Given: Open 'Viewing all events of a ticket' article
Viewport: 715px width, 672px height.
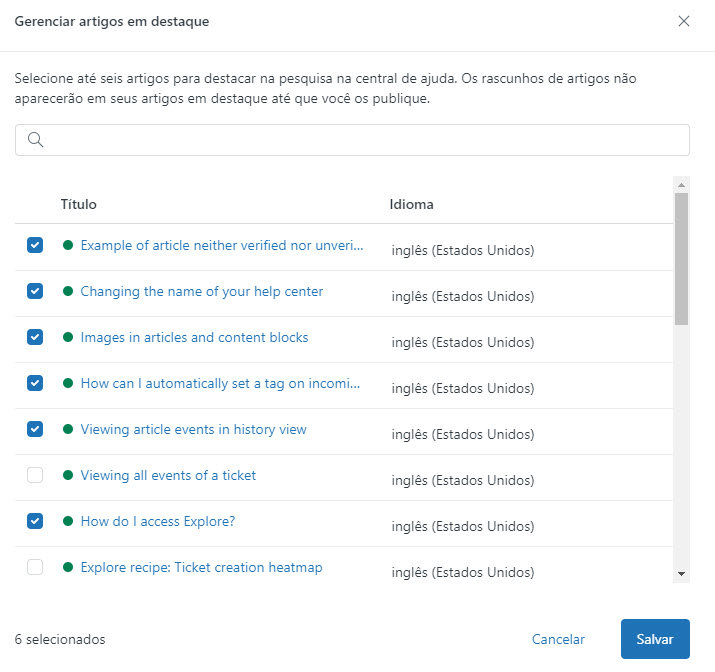Looking at the screenshot, I should tap(168, 476).
